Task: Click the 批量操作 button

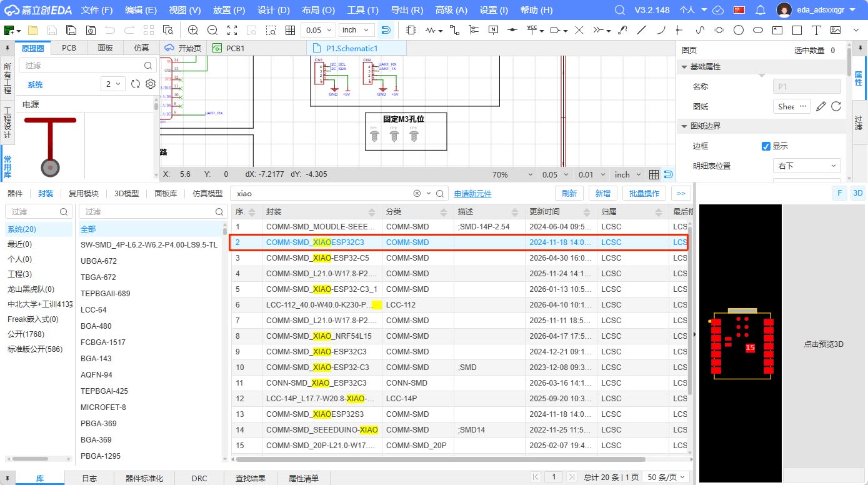Action: [644, 193]
